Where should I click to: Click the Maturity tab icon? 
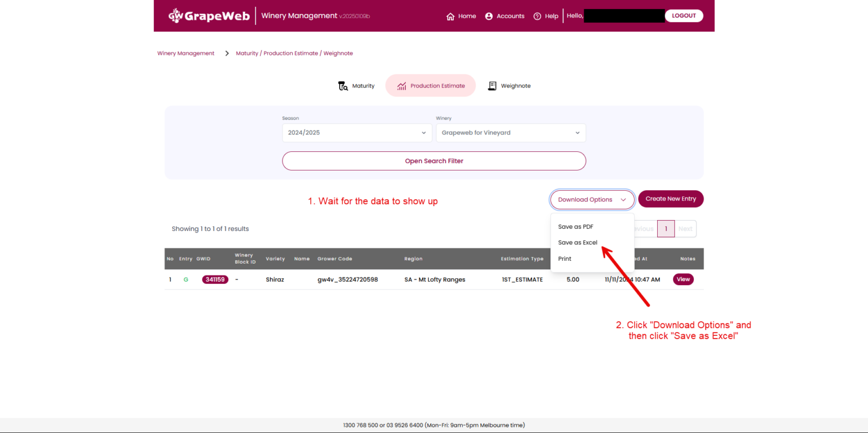coord(343,86)
